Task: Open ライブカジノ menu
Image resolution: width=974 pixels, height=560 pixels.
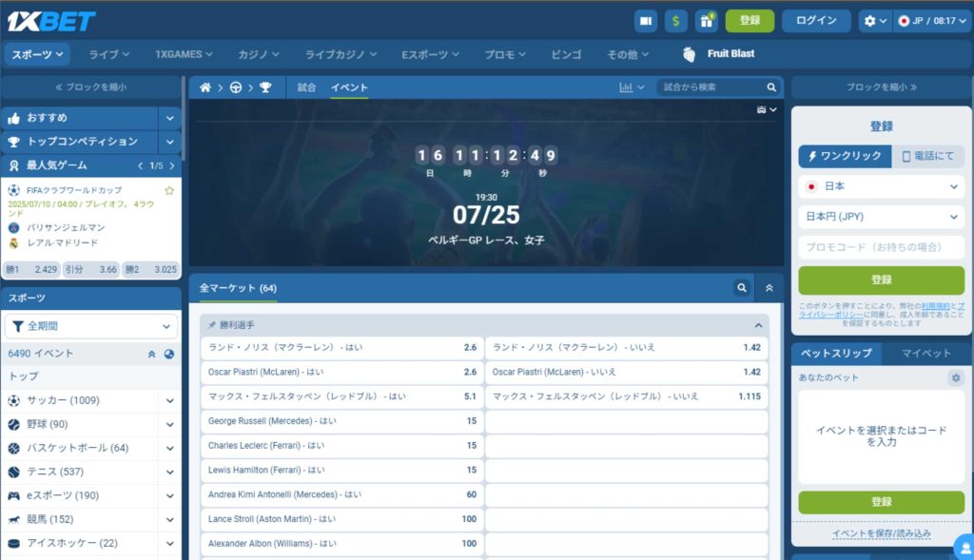Action: tap(341, 54)
